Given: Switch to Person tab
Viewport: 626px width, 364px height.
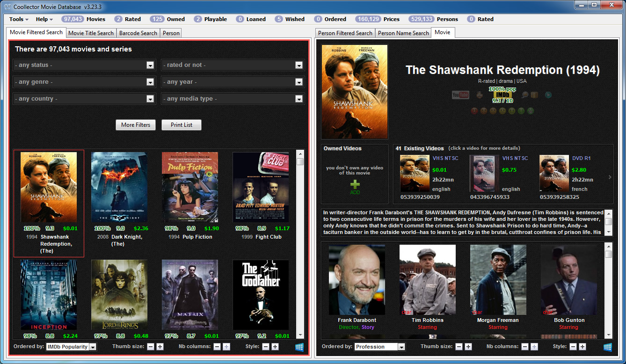Looking at the screenshot, I should [171, 33].
